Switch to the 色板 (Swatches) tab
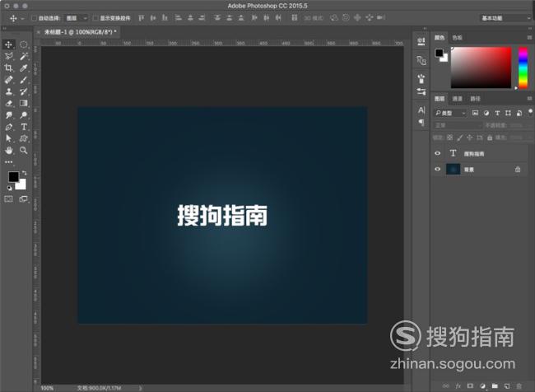Screen dimensions: 535x392 pyautogui.click(x=457, y=38)
